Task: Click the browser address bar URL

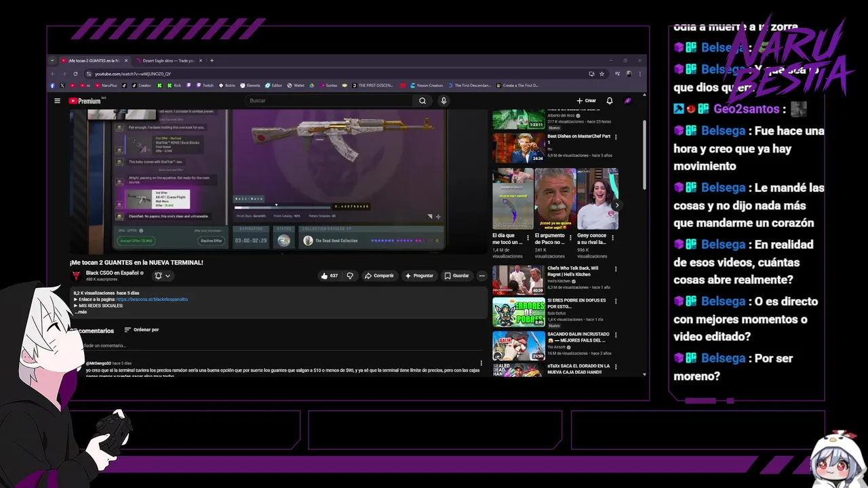Action: pyautogui.click(x=133, y=74)
